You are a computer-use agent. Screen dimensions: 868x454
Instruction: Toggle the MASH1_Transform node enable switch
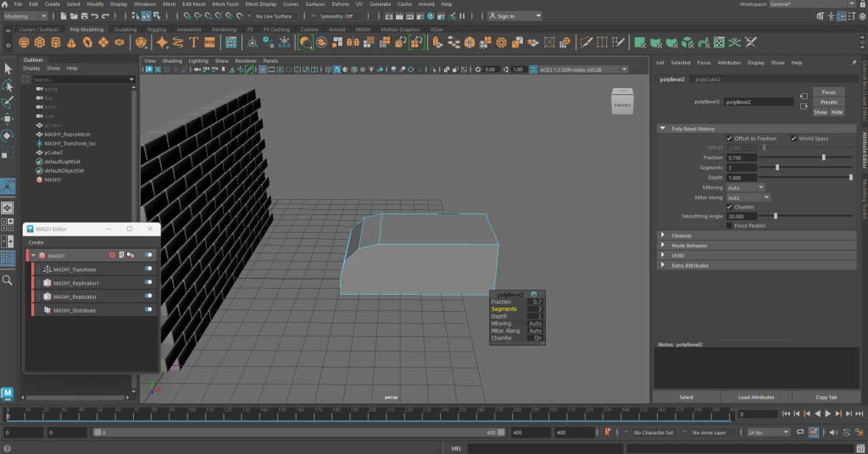point(149,269)
